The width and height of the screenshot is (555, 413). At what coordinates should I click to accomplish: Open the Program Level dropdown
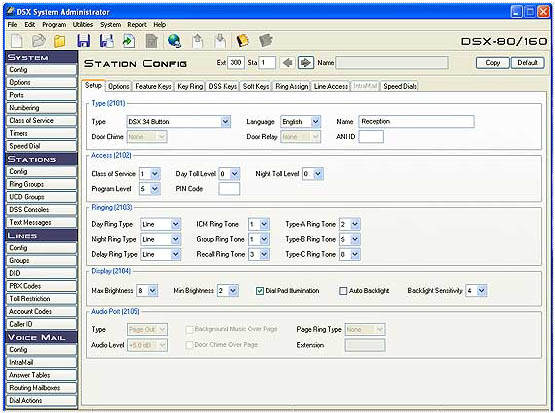pyautogui.click(x=155, y=189)
